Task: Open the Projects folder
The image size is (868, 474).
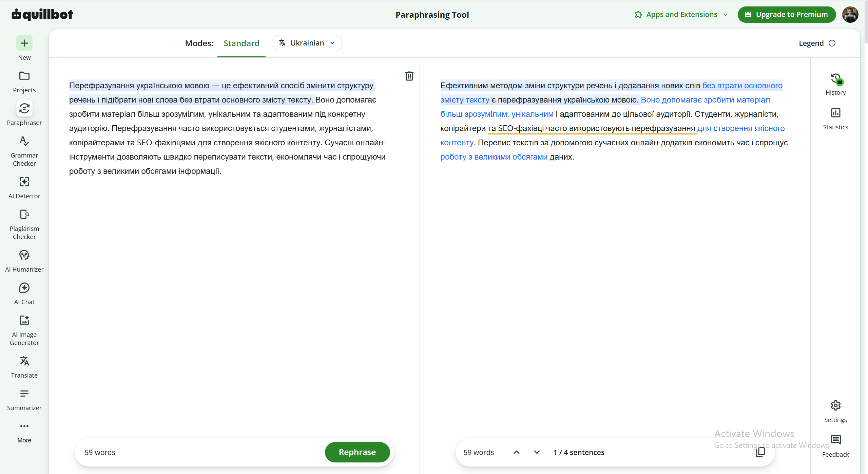Action: (24, 82)
